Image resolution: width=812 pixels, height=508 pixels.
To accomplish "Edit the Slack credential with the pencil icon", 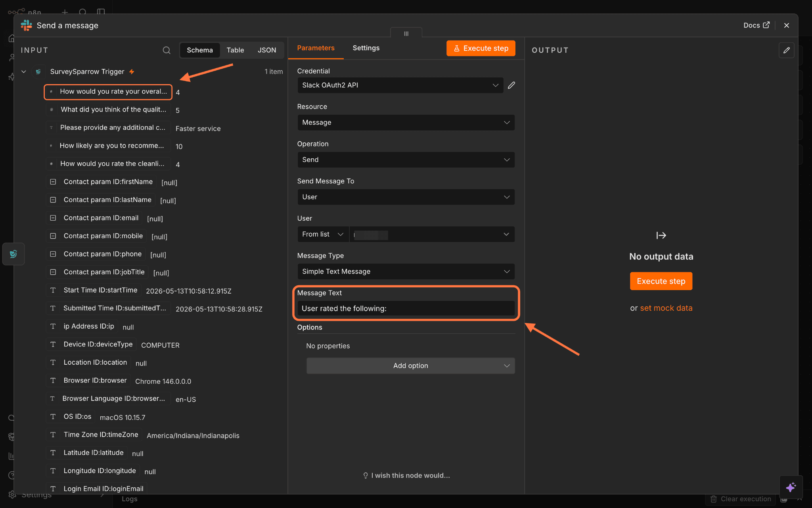I will click(x=511, y=85).
